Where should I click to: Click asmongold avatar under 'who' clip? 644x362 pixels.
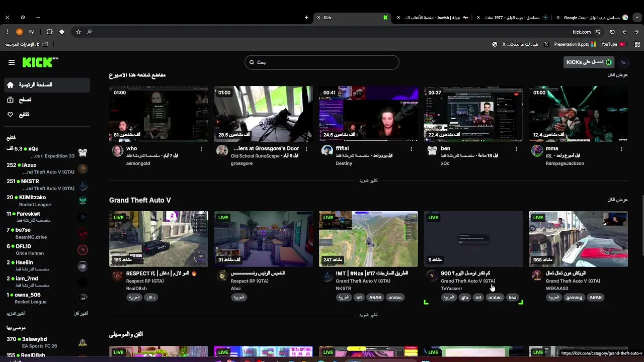coord(117,151)
